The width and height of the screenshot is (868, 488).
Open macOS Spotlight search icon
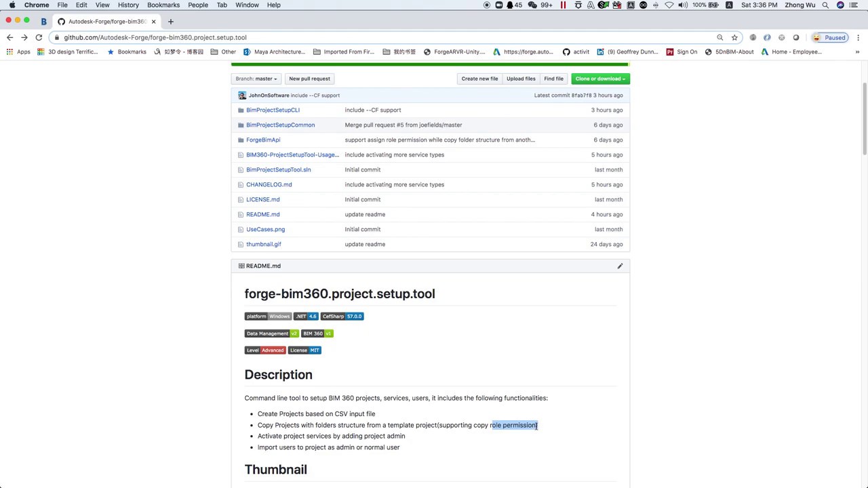[x=825, y=5]
